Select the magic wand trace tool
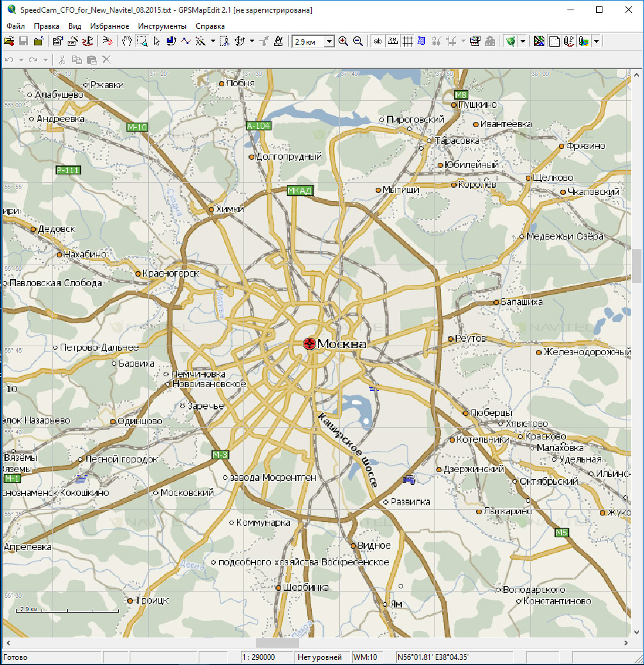 [201, 41]
